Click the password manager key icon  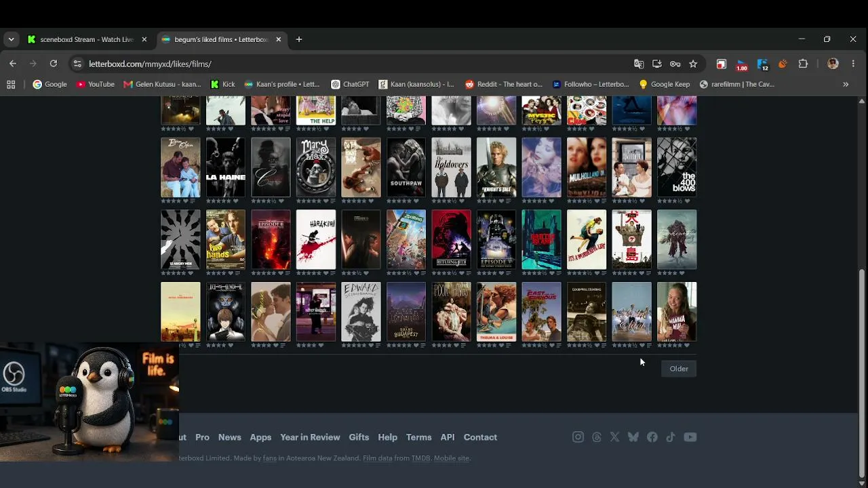click(675, 64)
